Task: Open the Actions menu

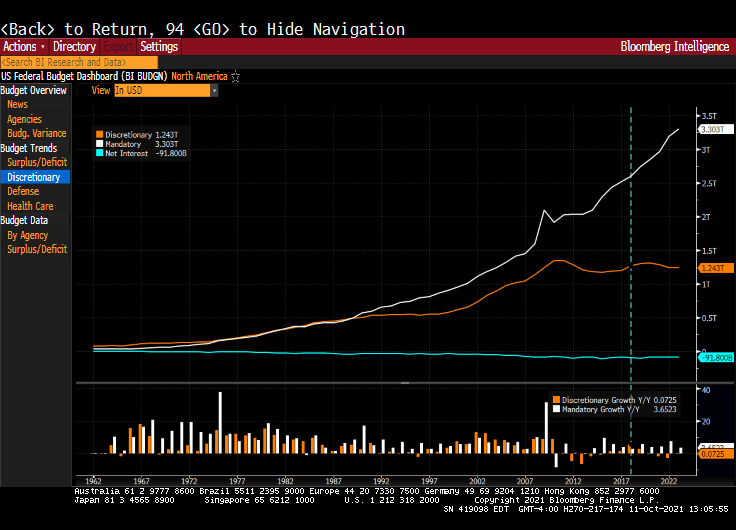Action: click(23, 47)
